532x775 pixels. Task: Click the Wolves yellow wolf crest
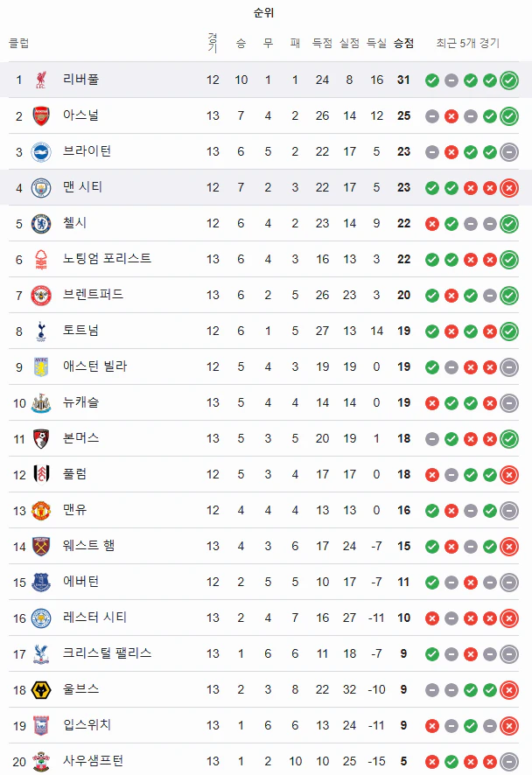point(41,689)
